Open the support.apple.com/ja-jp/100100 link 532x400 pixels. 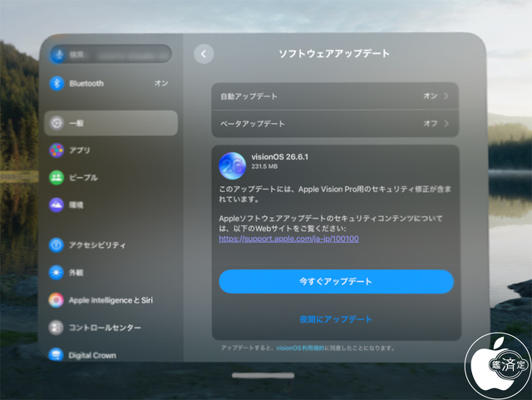tap(288, 239)
